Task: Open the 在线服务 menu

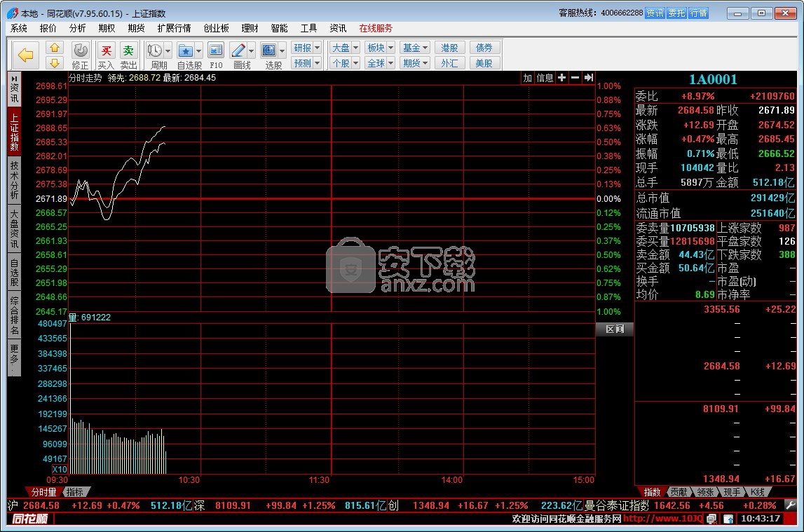Action: point(376,28)
